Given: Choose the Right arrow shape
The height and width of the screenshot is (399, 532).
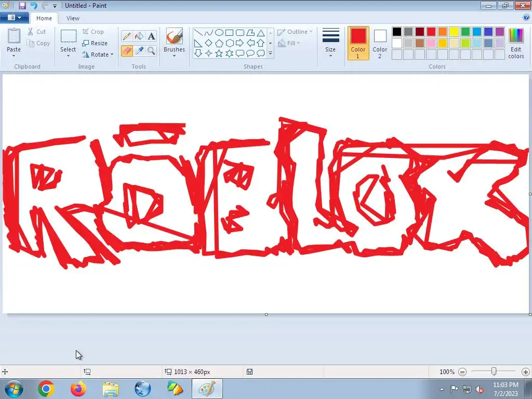Looking at the screenshot, I should coord(240,43).
